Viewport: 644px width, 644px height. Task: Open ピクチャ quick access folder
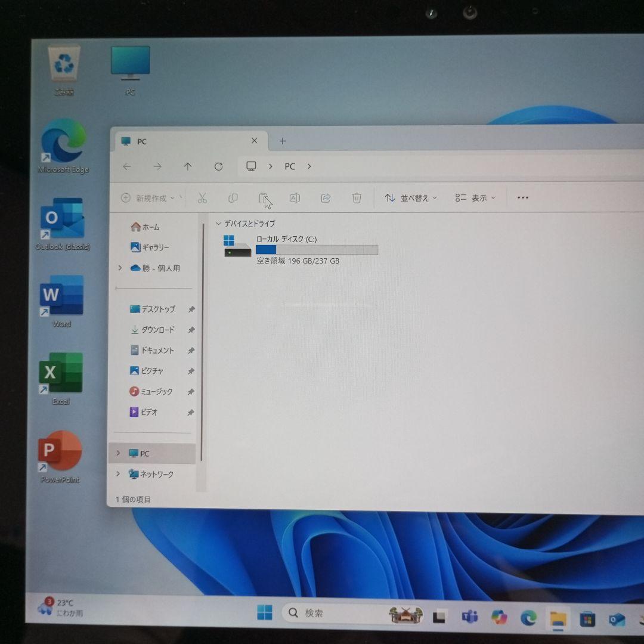coord(146,370)
